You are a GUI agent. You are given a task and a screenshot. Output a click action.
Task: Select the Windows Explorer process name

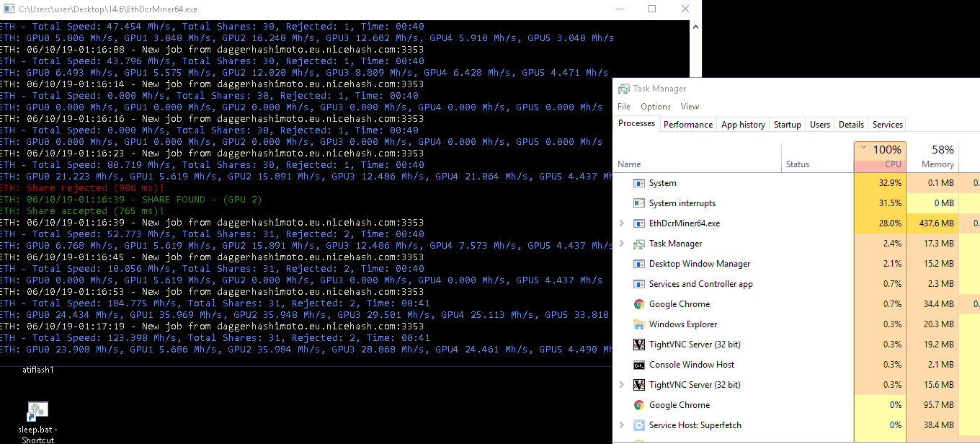[683, 324]
